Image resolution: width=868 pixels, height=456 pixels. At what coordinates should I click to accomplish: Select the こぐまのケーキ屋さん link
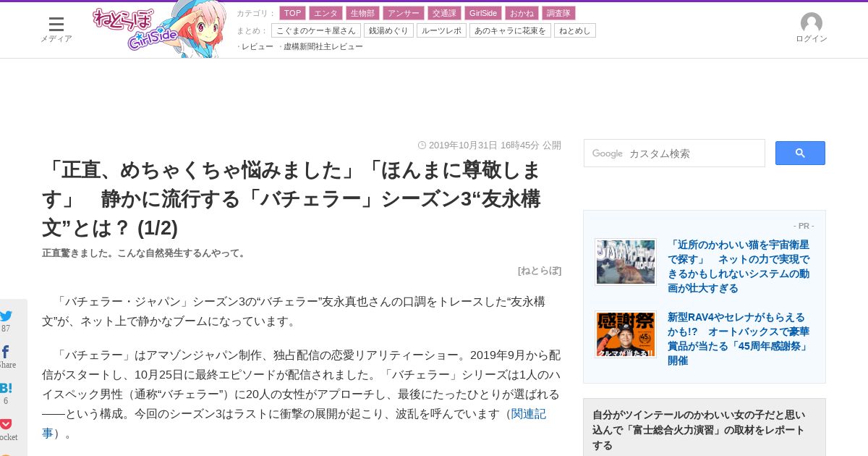[316, 30]
